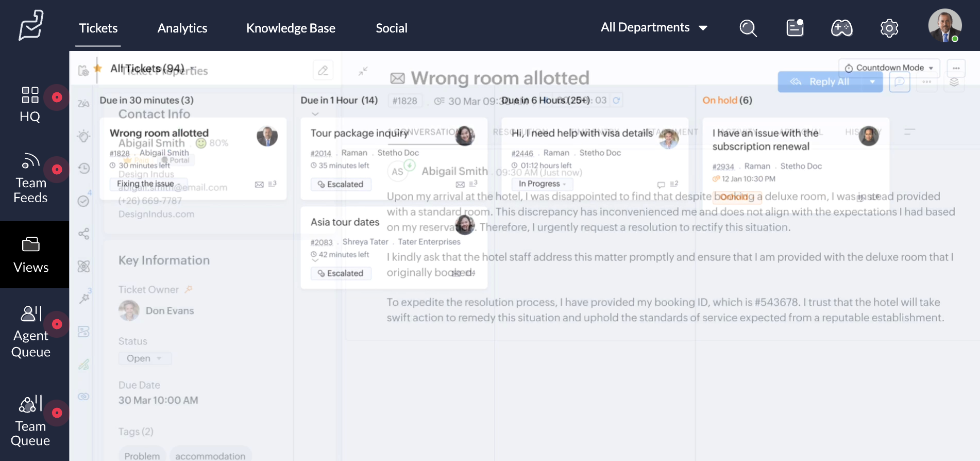Collapse panel using the shrink arrows icon

pyautogui.click(x=363, y=71)
